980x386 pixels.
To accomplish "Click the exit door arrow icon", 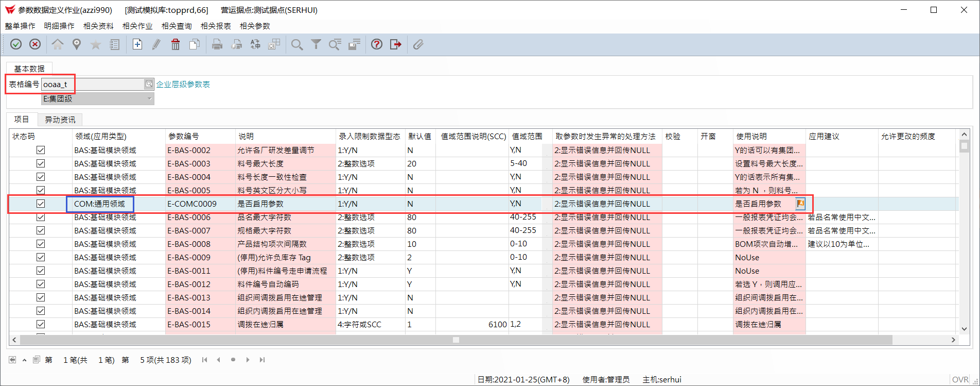I will pyautogui.click(x=396, y=45).
